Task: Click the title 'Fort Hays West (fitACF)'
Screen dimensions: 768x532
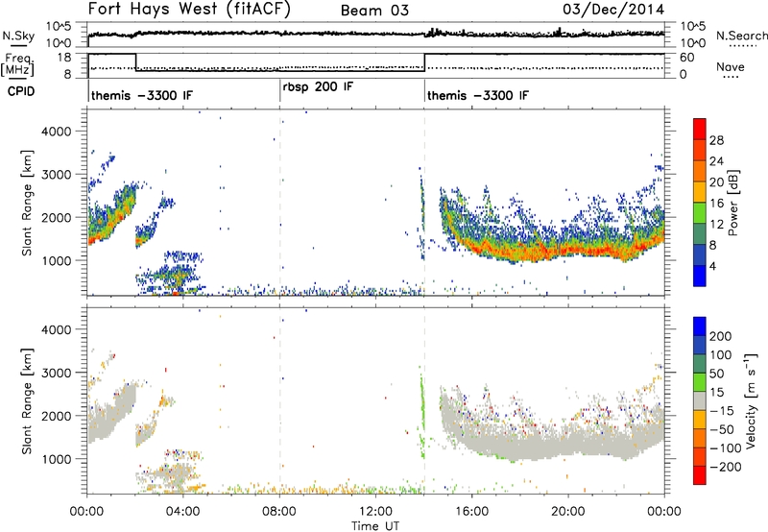Action: pyautogui.click(x=188, y=10)
